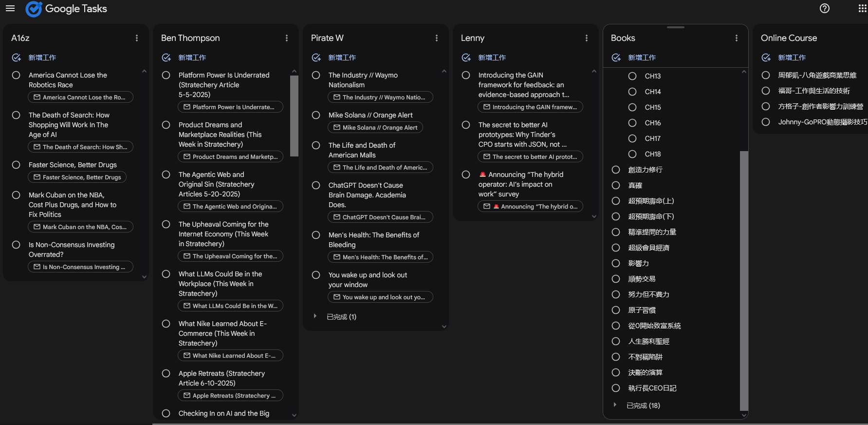The width and height of the screenshot is (868, 425).
Task: Mark "Faster Science, Better Drugs" complete
Action: coord(16,165)
